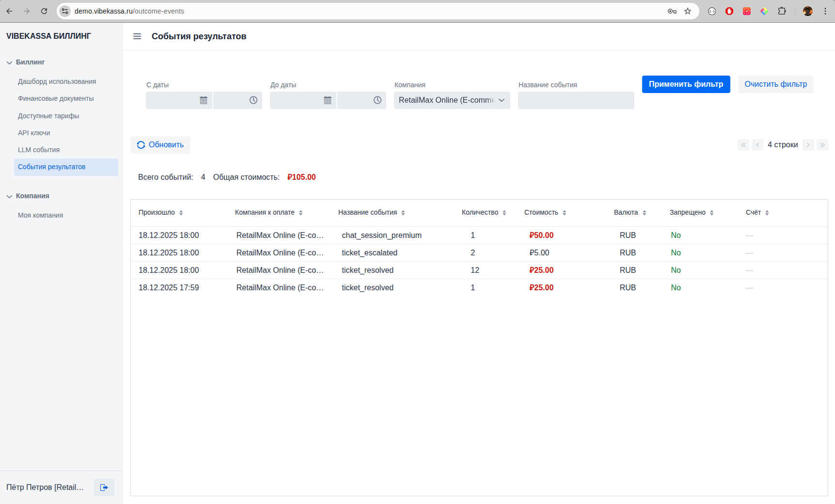Screen dimensions: 835x504
Task: Click the hamburger menu icon
Action: [x=137, y=36]
